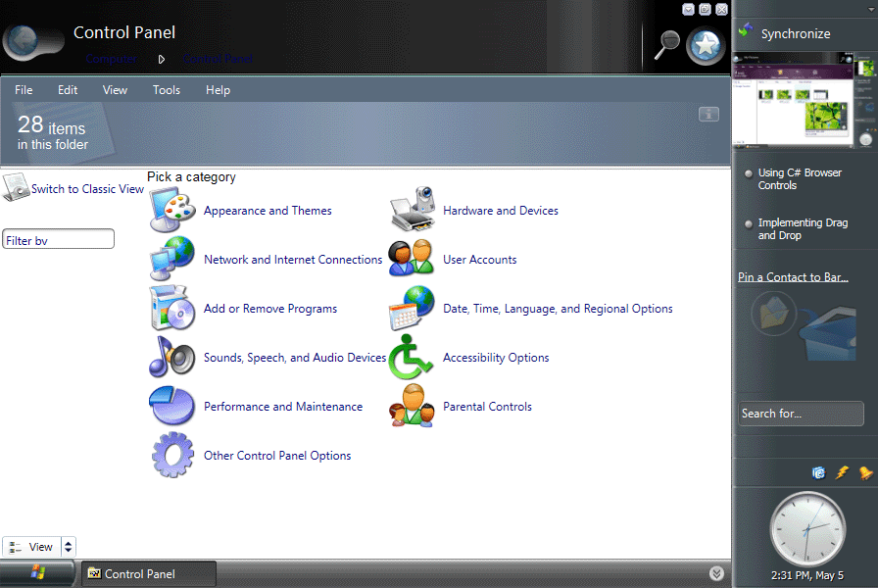Click the Back orb beside the Control Panel title
Viewport: 878px width, 588px height.
(23, 40)
